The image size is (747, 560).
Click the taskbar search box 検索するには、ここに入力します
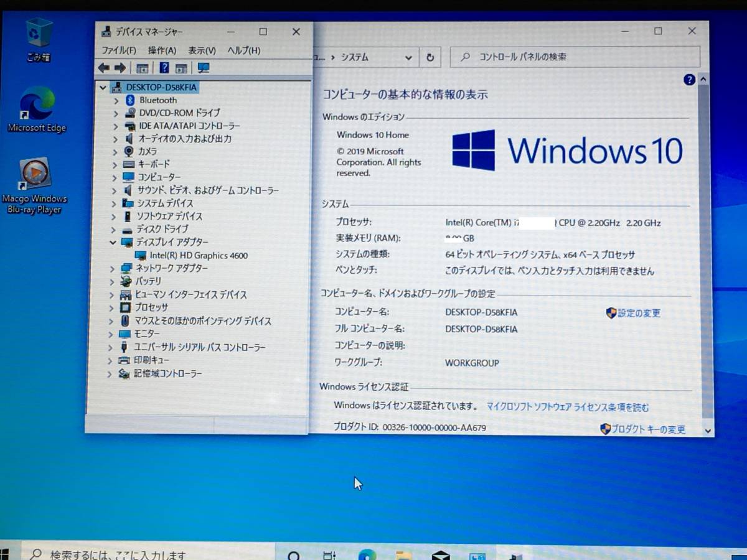148,553
